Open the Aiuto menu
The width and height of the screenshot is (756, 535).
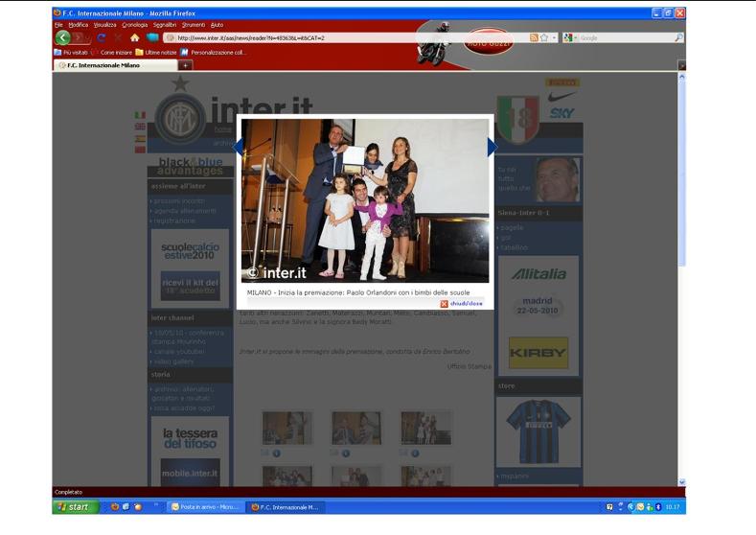coord(217,25)
